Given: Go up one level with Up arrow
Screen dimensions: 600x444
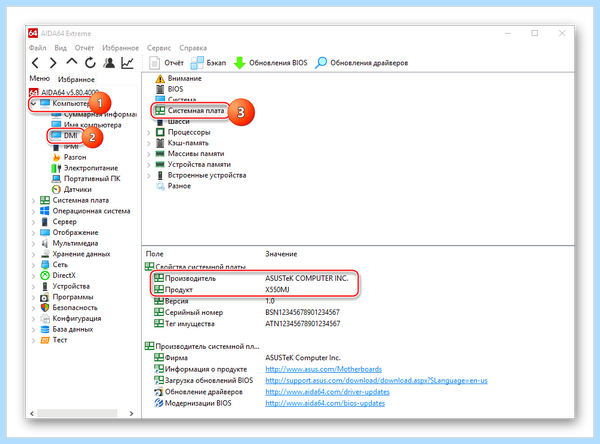Looking at the screenshot, I should [72, 62].
